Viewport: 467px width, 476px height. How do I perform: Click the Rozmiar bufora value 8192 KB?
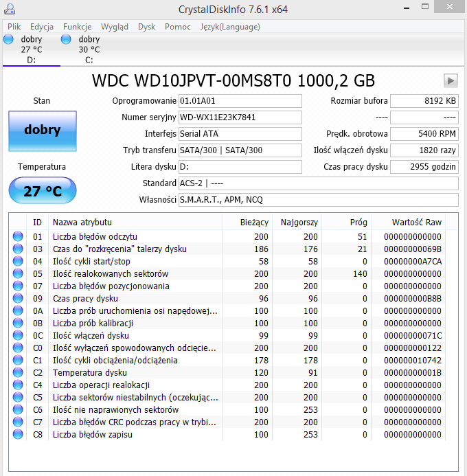point(424,101)
